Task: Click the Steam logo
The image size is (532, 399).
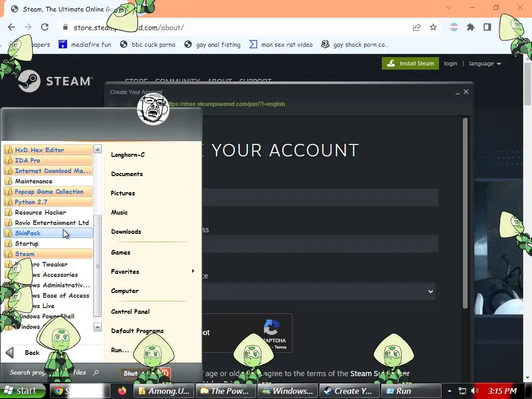Action: coord(55,81)
